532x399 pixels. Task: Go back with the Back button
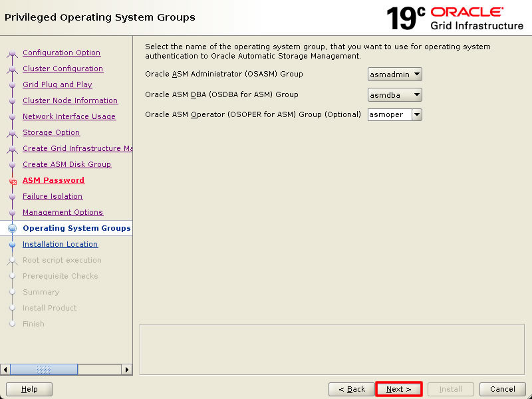(352, 389)
